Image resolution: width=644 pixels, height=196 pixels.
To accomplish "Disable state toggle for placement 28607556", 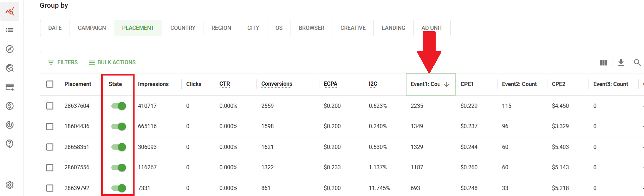I will pos(119,168).
